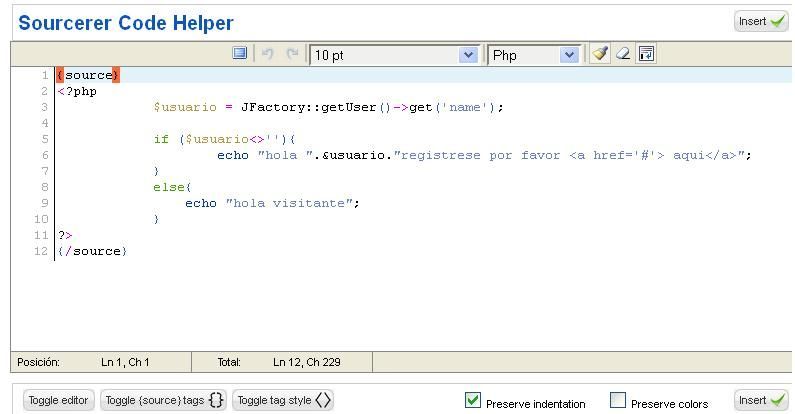Click the {source} tag on line 1
The width and height of the screenshot is (795, 414).
(88, 75)
